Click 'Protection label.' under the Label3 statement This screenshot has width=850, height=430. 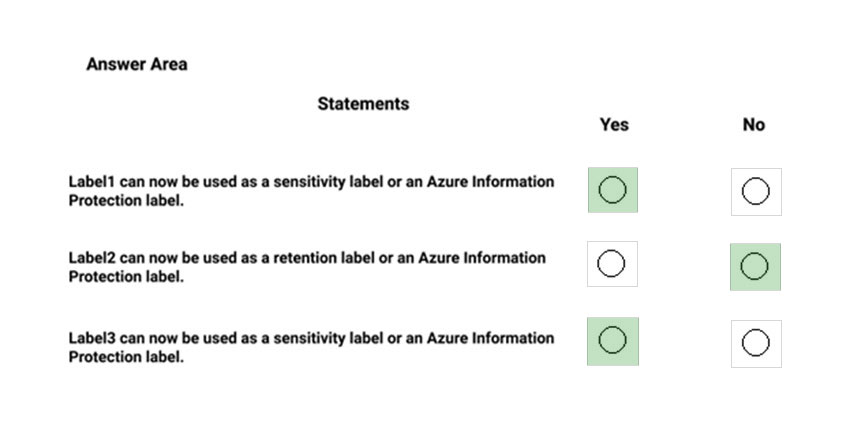click(x=126, y=357)
